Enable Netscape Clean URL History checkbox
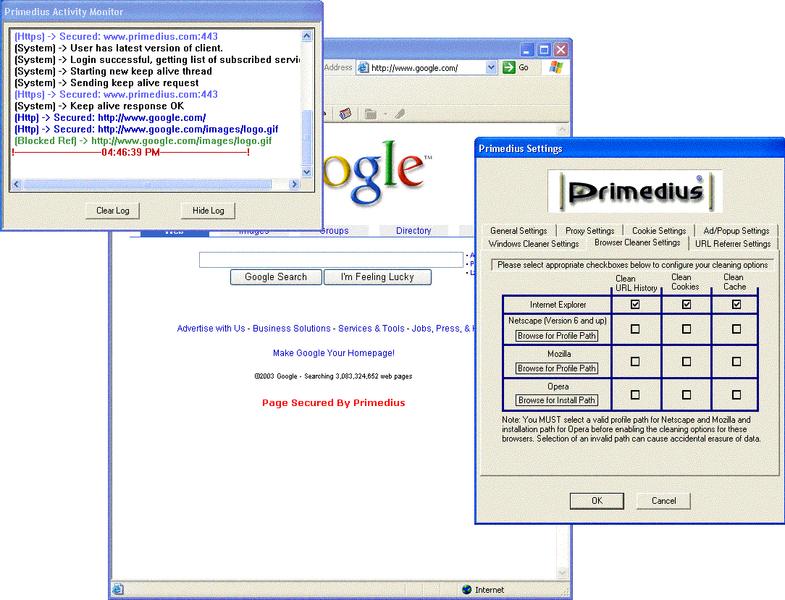The width and height of the screenshot is (785, 600). pyautogui.click(x=635, y=329)
